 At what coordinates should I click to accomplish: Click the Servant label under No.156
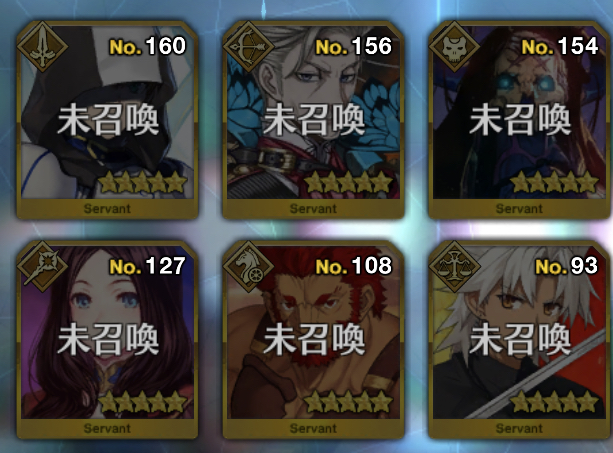pyautogui.click(x=313, y=209)
